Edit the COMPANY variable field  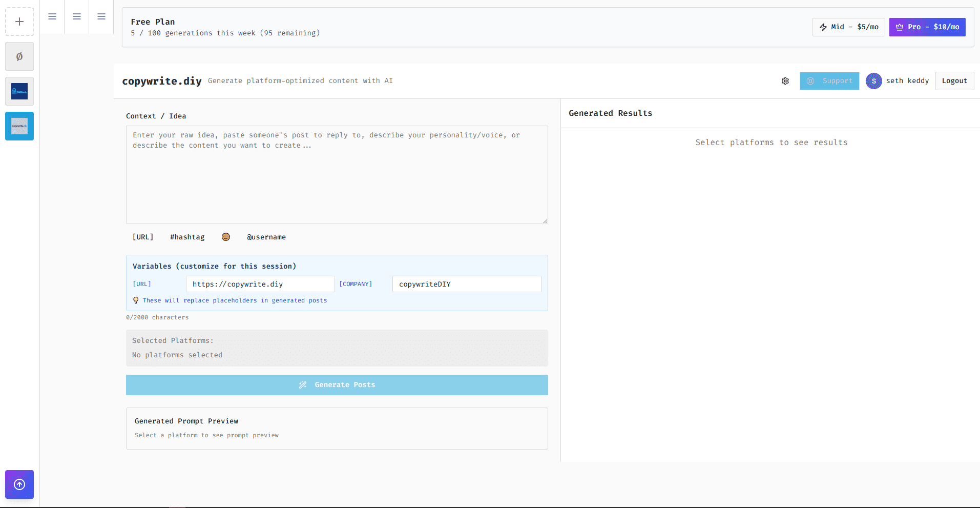(x=467, y=284)
